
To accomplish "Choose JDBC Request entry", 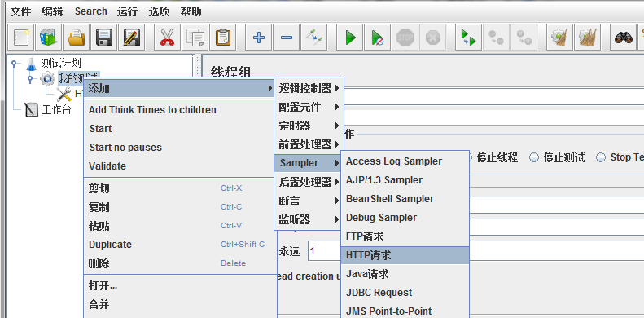I will (x=405, y=293).
